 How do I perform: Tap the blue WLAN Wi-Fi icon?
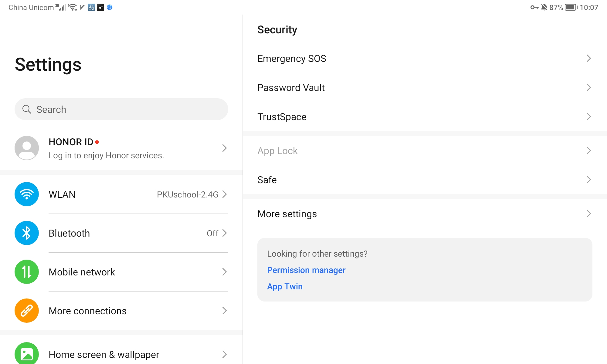[27, 194]
